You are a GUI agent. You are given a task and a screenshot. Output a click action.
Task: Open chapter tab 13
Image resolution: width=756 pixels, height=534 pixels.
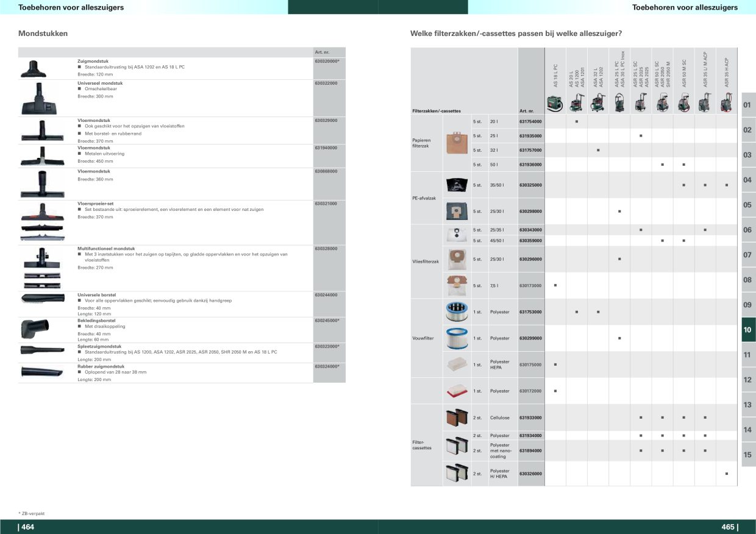(748, 405)
